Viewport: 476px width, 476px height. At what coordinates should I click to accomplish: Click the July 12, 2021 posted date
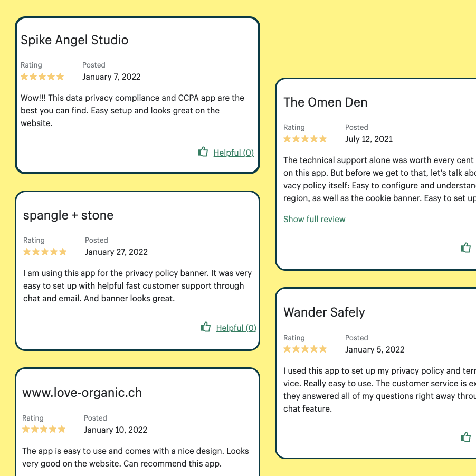click(369, 139)
